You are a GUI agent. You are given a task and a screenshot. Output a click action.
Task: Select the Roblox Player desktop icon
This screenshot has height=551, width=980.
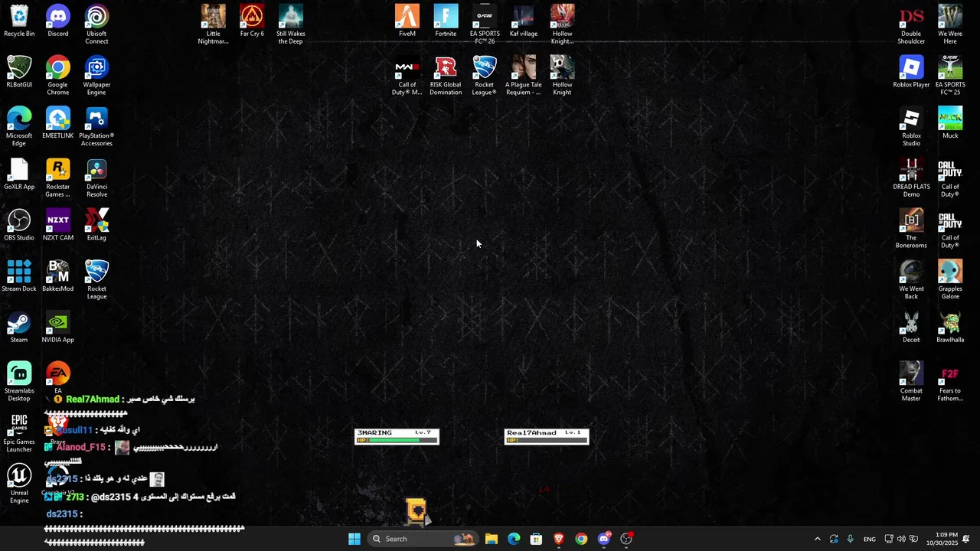[x=911, y=72]
